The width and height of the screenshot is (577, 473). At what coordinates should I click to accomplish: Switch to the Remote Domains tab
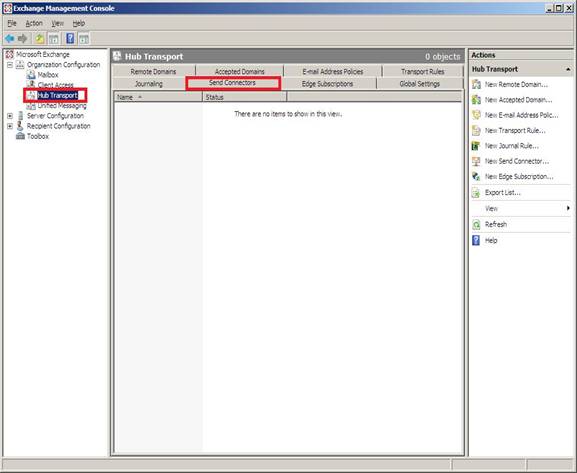click(x=153, y=71)
